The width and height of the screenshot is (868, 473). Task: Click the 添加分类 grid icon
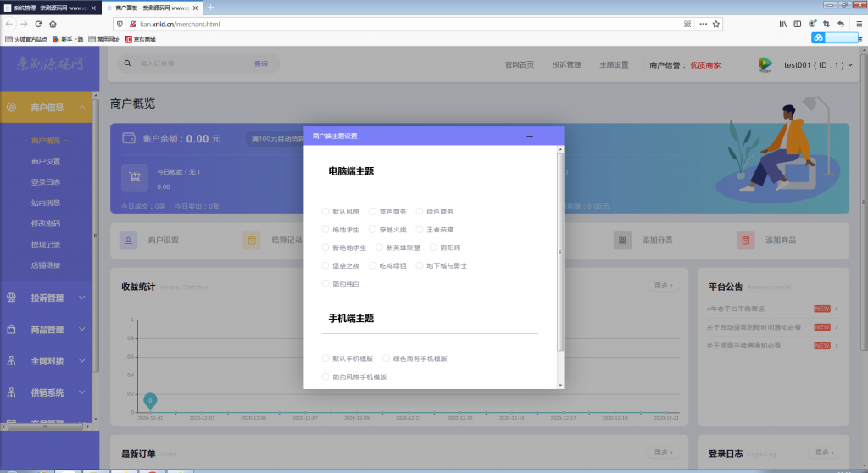[622, 241]
